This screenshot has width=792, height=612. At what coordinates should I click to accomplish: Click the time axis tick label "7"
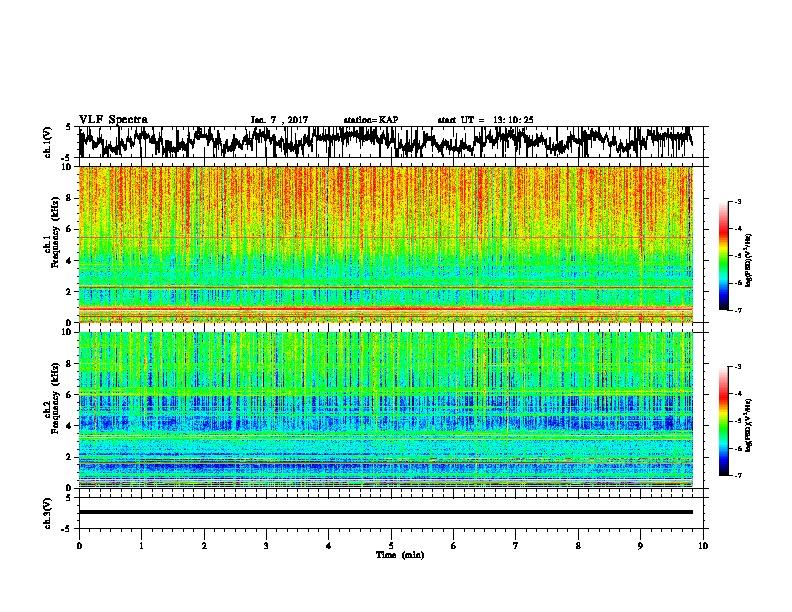tap(516, 546)
